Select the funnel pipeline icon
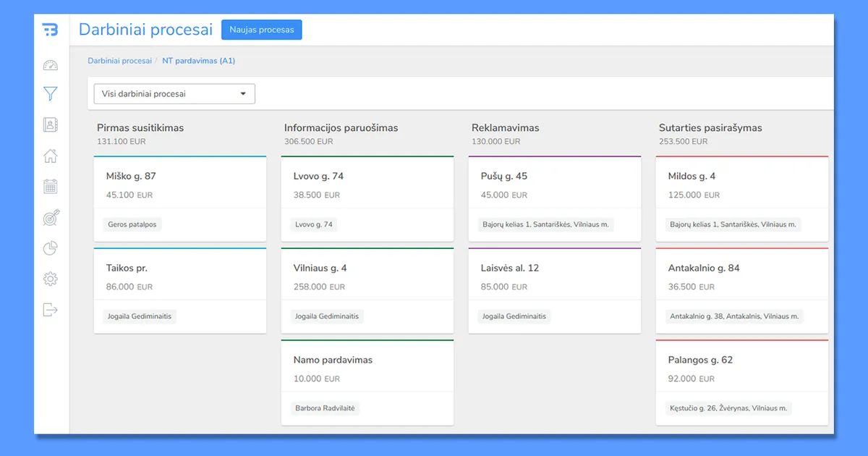868x456 pixels. pyautogui.click(x=50, y=93)
